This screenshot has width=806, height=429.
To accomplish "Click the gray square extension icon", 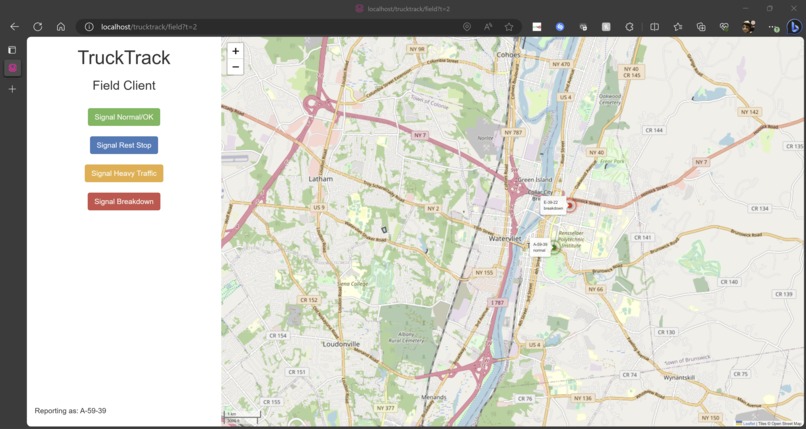I will [606, 27].
